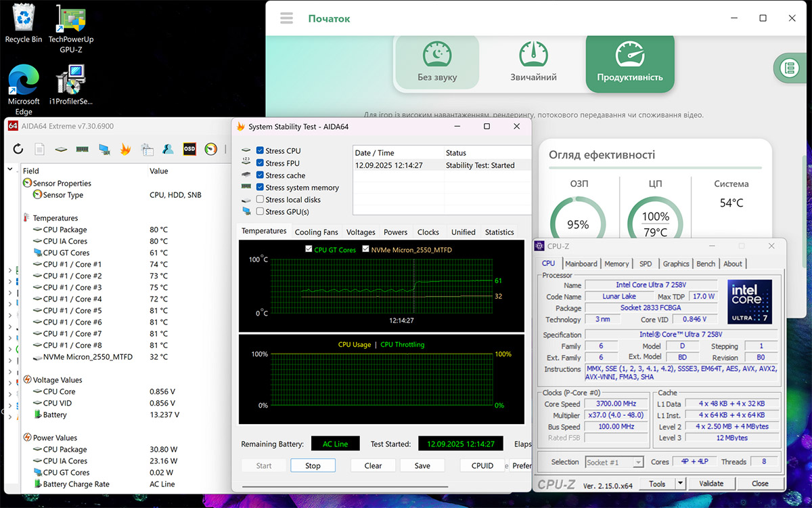812x508 pixels.
Task: Open Microsoft Edge desktop shortcut
Action: point(24,90)
